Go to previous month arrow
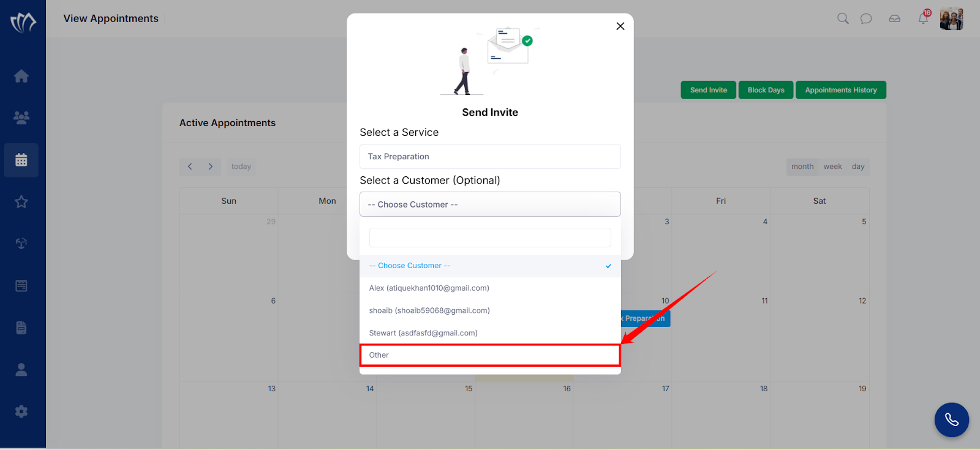 click(190, 167)
